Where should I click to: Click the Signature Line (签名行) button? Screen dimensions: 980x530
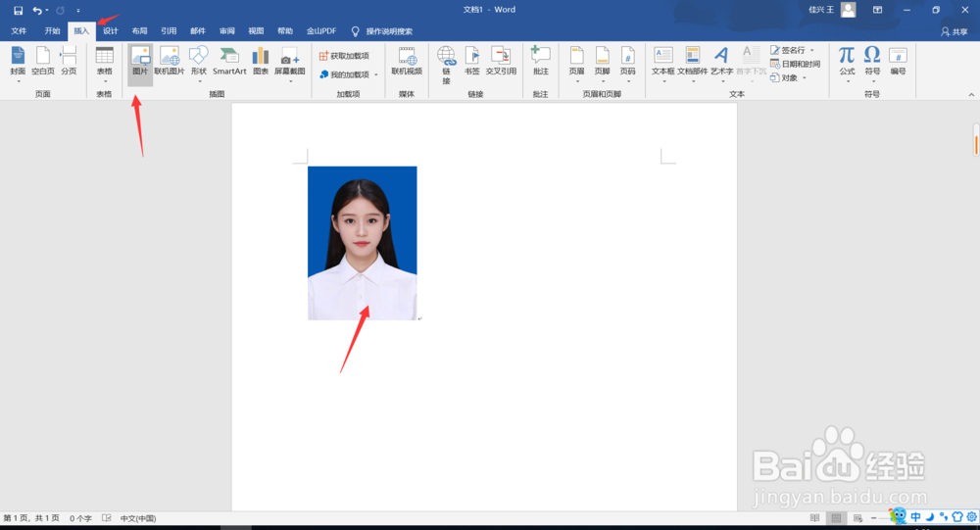[x=791, y=50]
